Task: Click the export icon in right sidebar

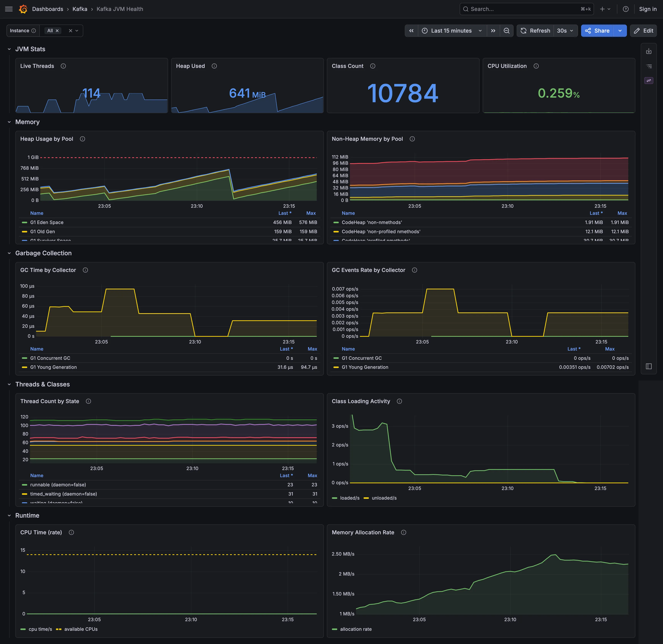Action: point(649,51)
